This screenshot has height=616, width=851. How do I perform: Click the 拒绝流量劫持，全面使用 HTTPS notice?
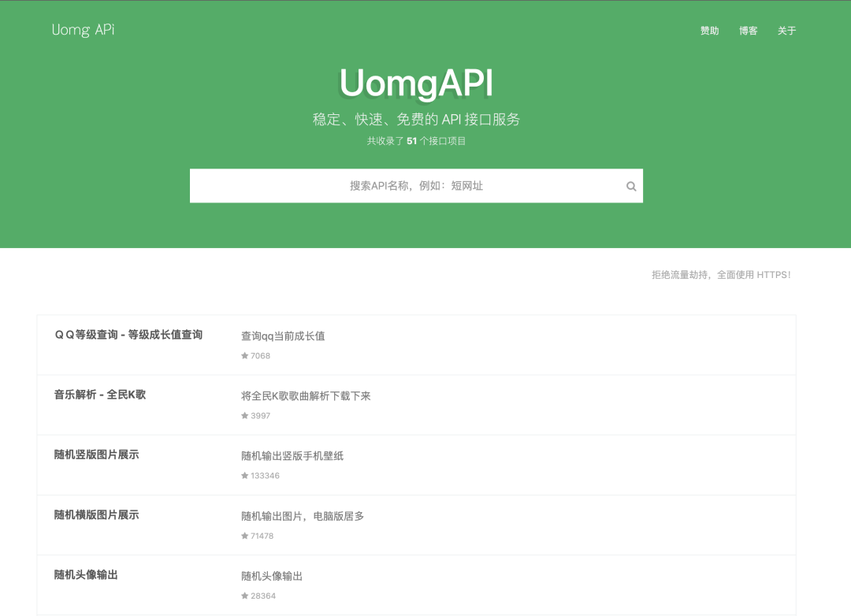click(x=721, y=275)
